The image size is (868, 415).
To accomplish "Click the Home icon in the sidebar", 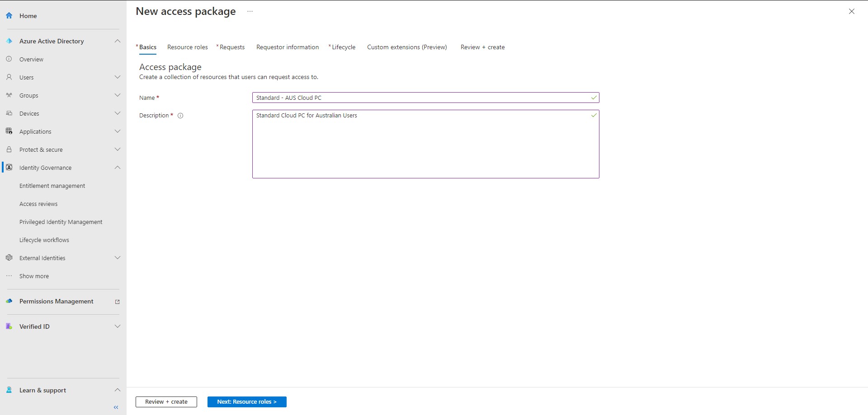I will [x=9, y=15].
